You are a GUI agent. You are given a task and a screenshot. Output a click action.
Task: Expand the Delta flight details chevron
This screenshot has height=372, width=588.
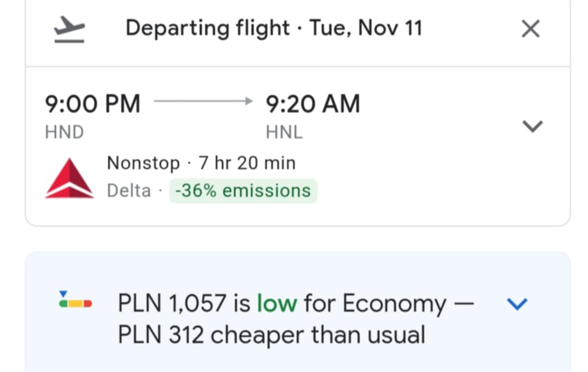tap(532, 126)
